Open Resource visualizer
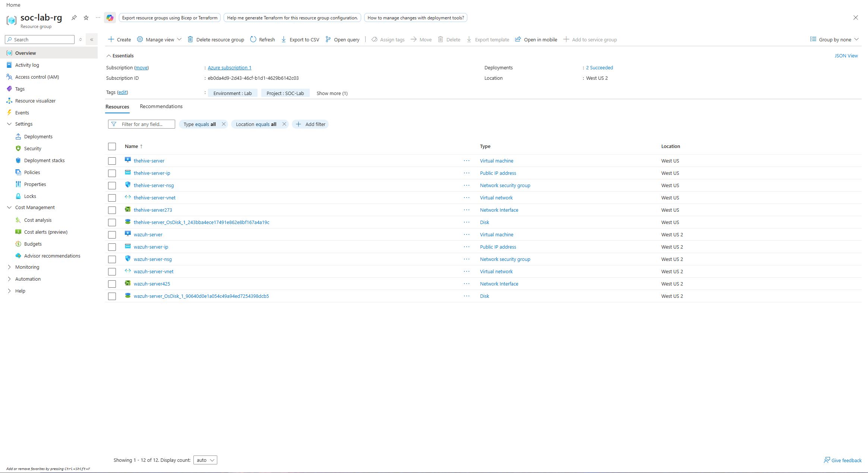Viewport: 868px width, 473px height. [x=35, y=101]
